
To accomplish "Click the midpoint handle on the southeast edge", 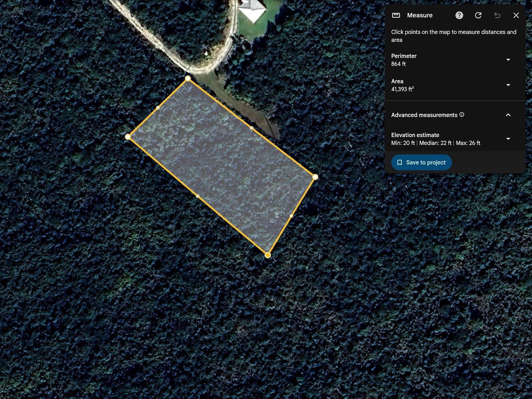I will pos(291,216).
